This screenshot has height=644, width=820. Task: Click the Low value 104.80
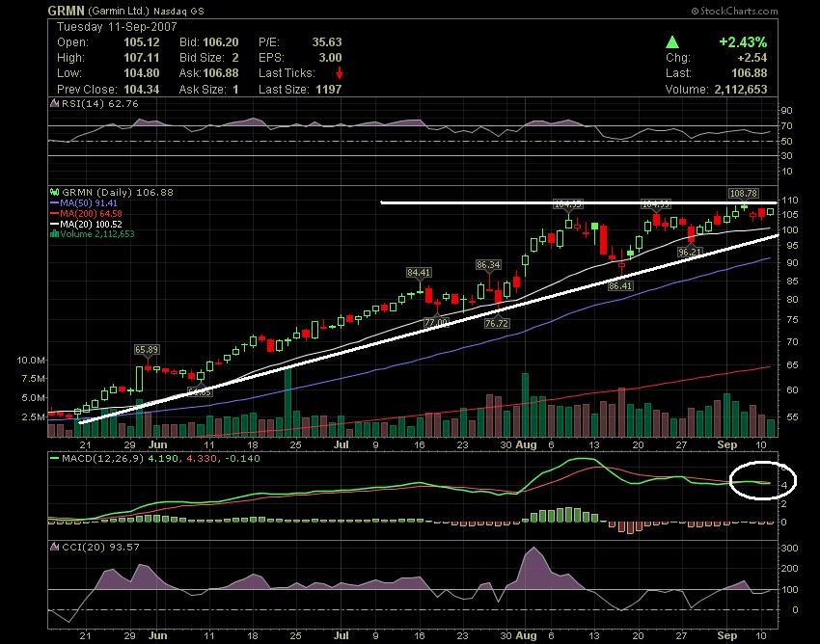tap(141, 73)
